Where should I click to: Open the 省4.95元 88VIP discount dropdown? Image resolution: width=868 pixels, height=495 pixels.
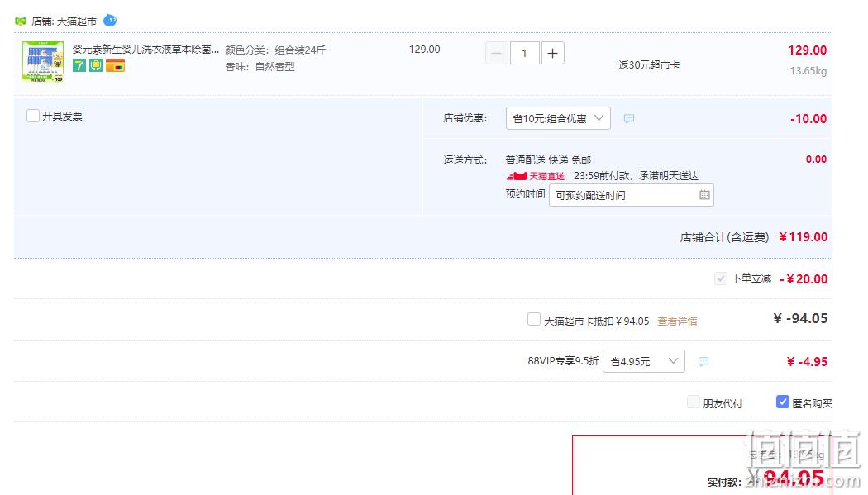pyautogui.click(x=643, y=361)
